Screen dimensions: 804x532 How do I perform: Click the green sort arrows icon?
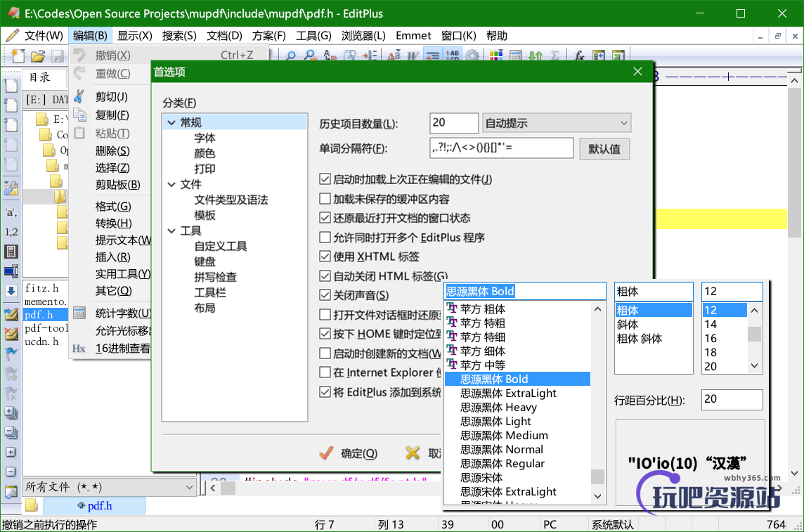[x=536, y=56]
